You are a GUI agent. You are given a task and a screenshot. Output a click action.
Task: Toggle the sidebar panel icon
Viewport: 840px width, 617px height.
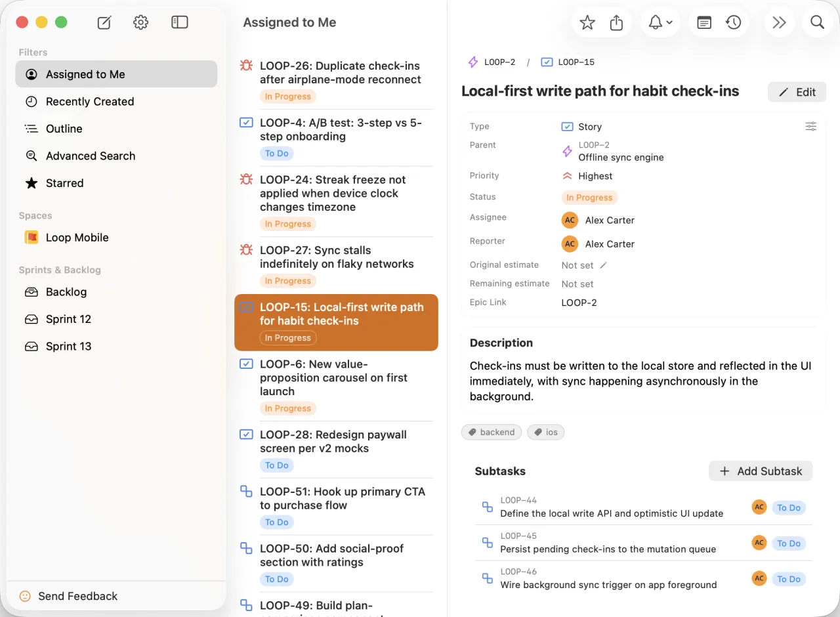(180, 22)
